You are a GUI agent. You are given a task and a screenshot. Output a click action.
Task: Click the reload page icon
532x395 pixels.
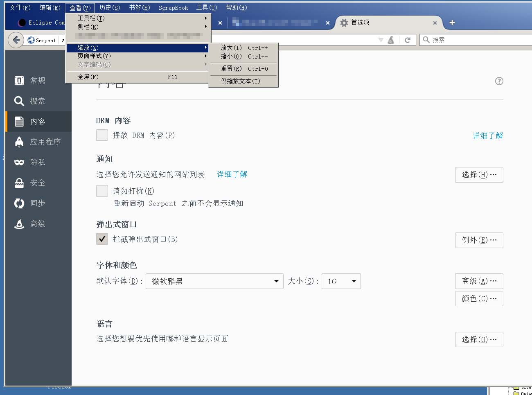click(x=407, y=40)
